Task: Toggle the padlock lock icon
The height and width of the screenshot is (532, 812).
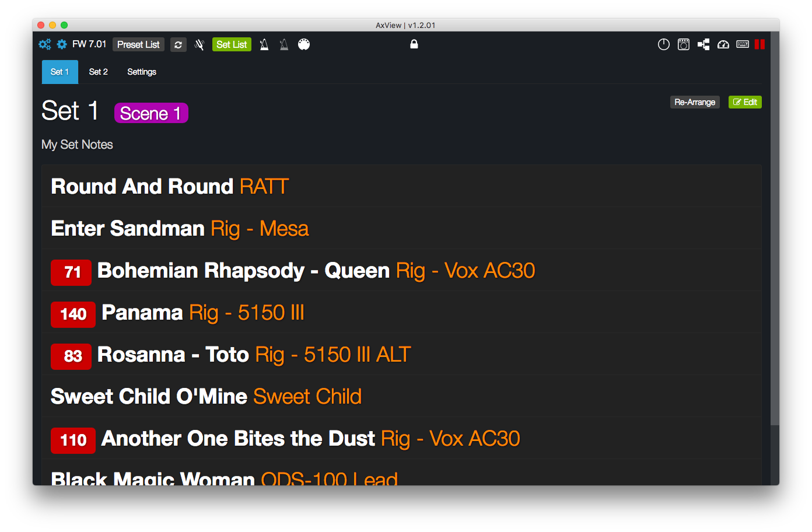Action: tap(414, 44)
